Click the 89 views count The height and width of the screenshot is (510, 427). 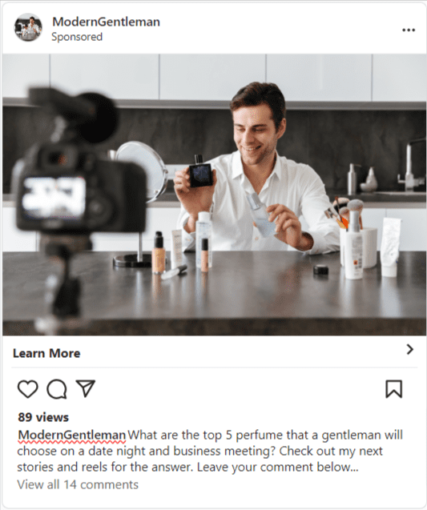pyautogui.click(x=43, y=417)
